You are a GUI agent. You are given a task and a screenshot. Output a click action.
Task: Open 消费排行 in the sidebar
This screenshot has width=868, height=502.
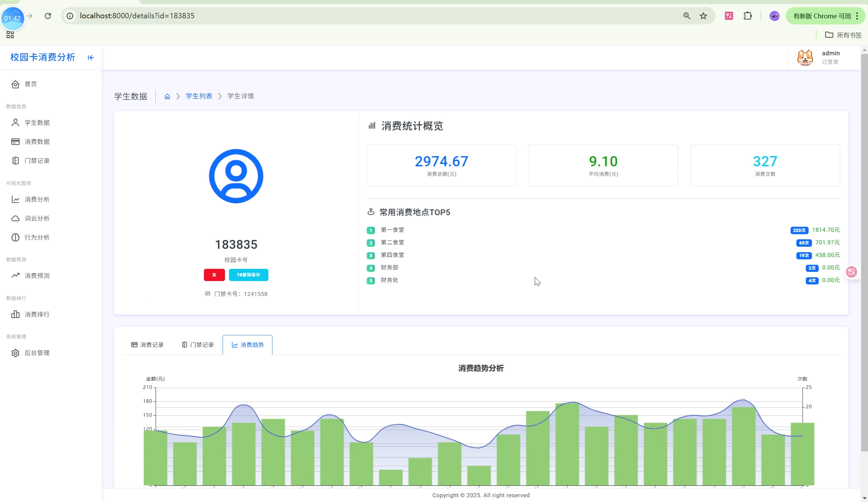click(x=37, y=314)
